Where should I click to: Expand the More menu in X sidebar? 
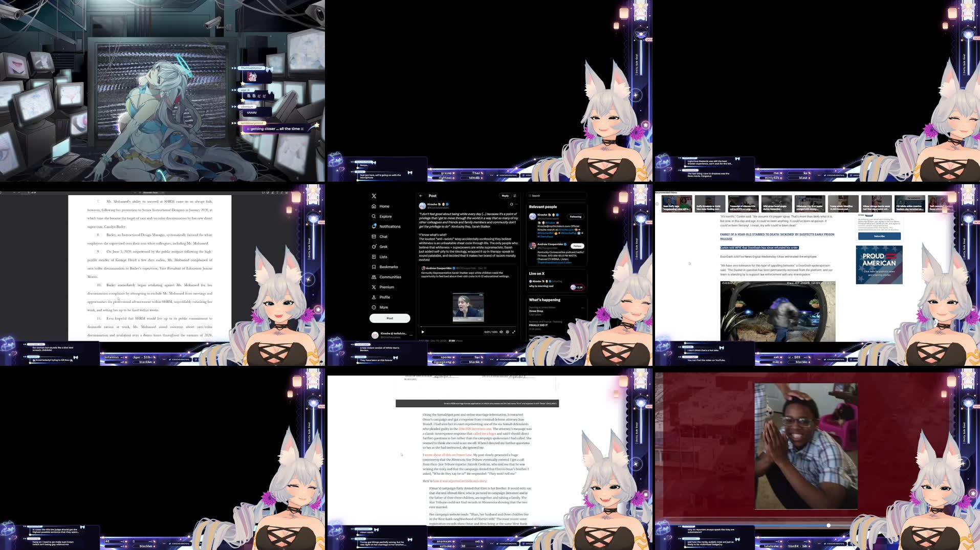[373, 307]
